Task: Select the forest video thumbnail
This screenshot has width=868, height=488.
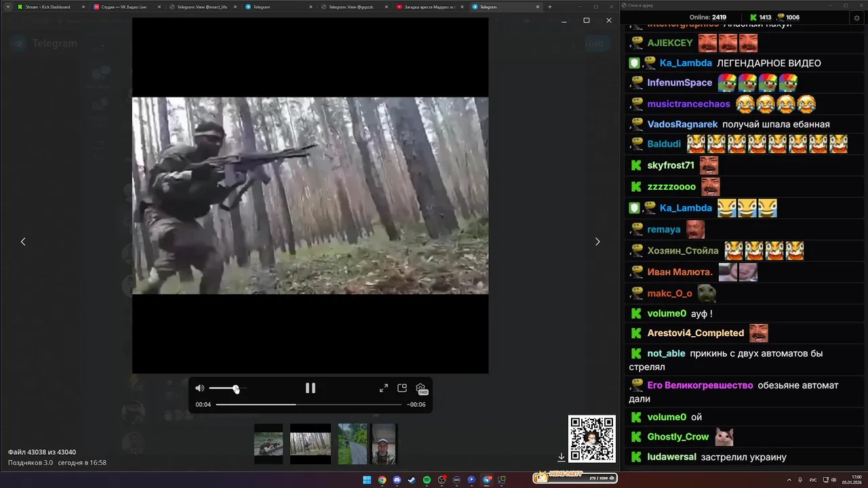Action: (311, 444)
